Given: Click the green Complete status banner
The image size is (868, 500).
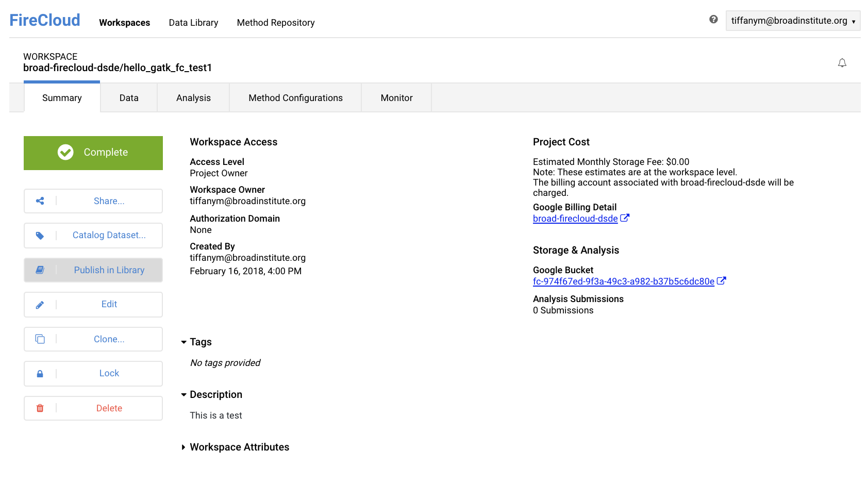Looking at the screenshot, I should point(93,153).
